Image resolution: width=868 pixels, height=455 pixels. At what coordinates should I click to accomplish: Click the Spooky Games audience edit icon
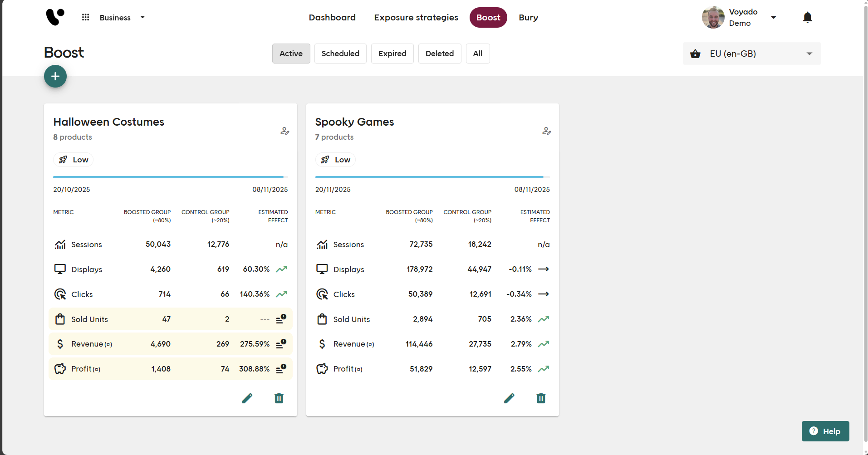[546, 131]
